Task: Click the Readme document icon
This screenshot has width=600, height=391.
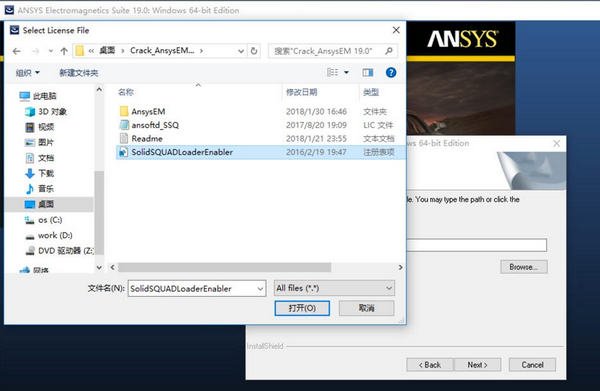Action: pyautogui.click(x=124, y=138)
